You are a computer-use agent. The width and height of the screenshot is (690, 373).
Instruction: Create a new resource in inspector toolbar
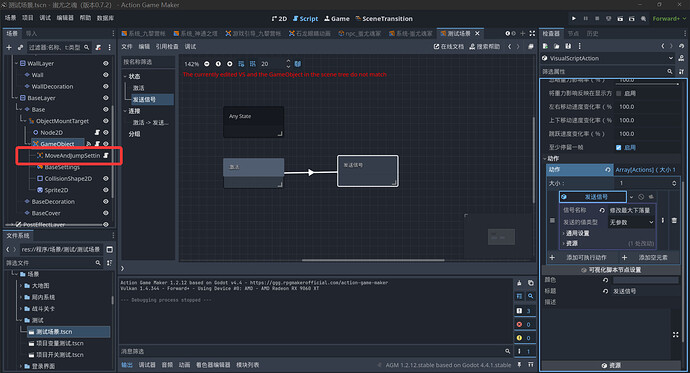click(545, 46)
